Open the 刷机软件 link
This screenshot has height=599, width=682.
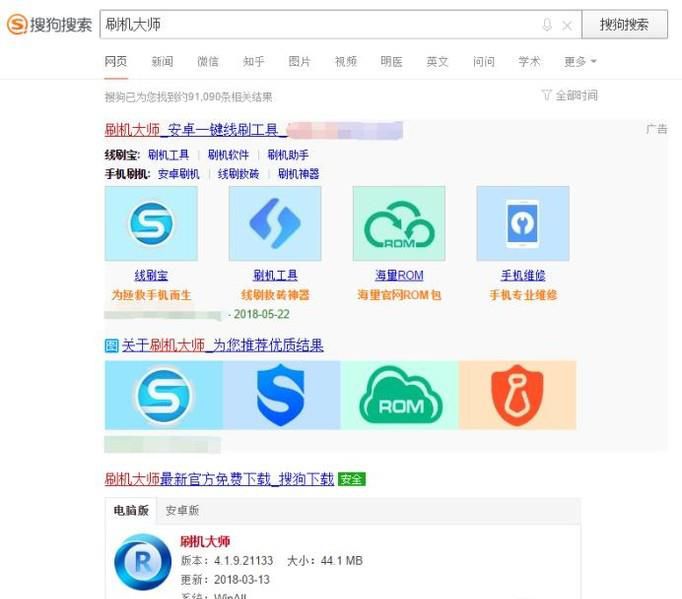(x=228, y=155)
